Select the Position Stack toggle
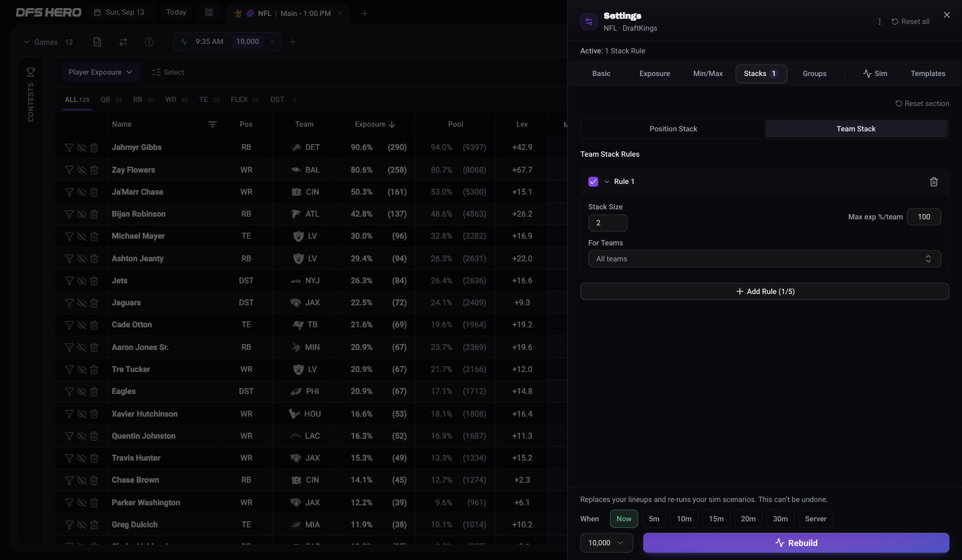The image size is (962, 560). (x=673, y=129)
